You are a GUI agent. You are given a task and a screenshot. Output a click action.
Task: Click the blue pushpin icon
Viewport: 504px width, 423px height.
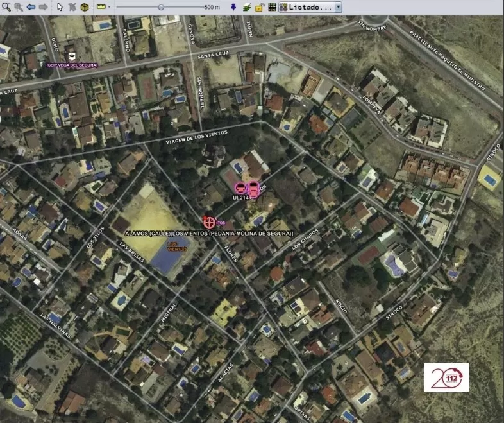(x=233, y=7)
